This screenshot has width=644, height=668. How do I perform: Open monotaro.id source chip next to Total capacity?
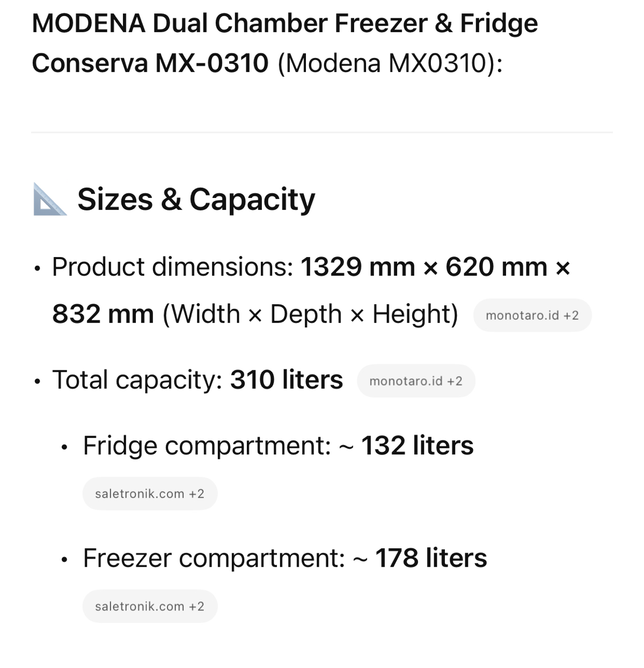415,381
